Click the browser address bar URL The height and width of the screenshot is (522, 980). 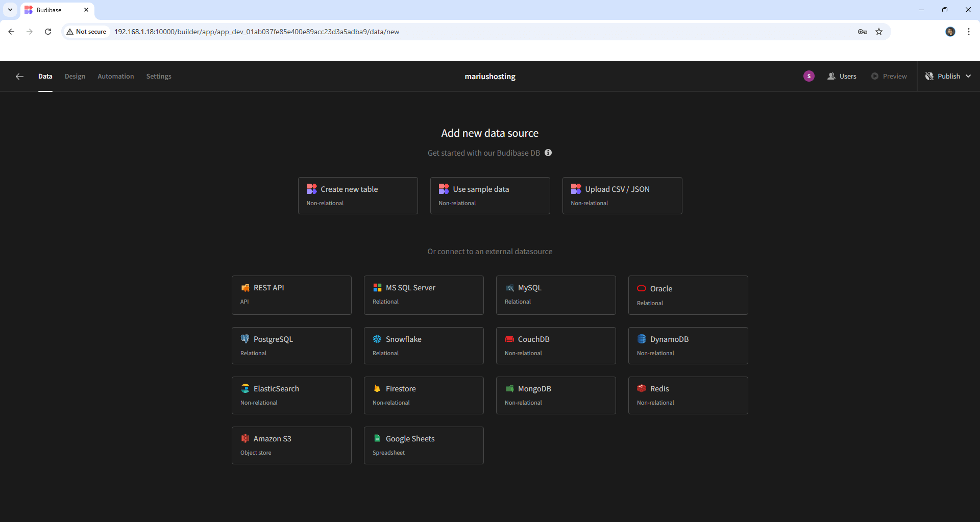point(257,32)
